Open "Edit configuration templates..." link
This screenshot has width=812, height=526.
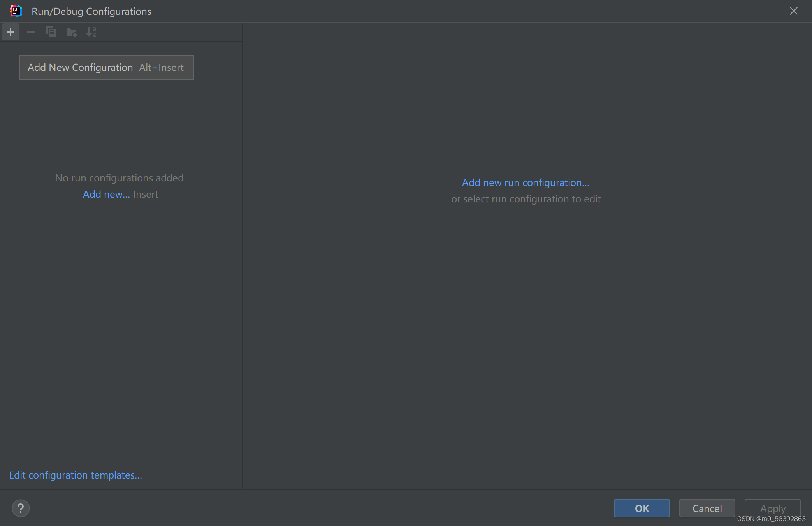(x=76, y=475)
